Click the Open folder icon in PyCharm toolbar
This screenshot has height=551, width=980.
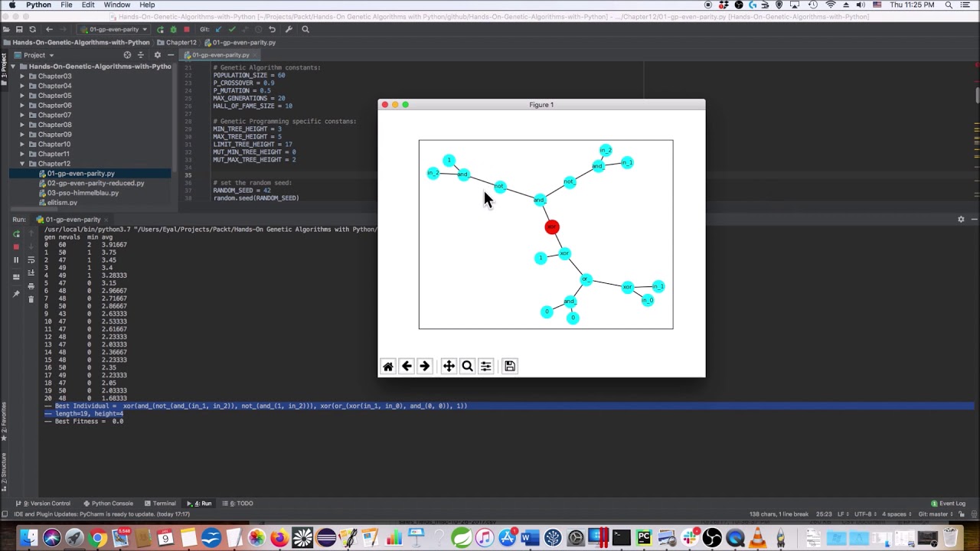pos(7,29)
